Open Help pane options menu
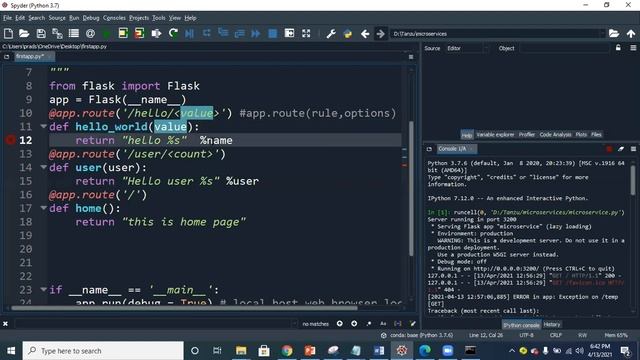The image size is (640, 360). 633,48
